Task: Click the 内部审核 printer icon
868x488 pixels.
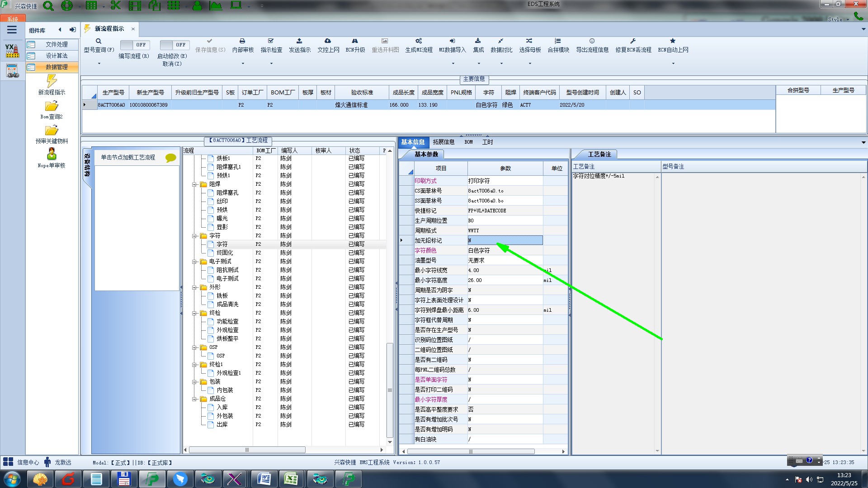Action: coord(242,41)
